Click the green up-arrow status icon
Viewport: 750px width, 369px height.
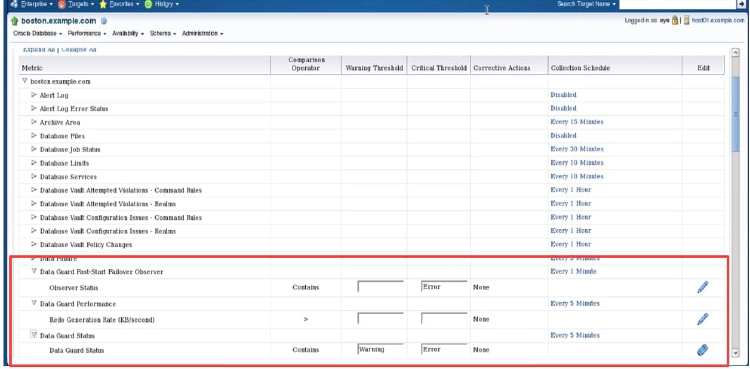14,22
